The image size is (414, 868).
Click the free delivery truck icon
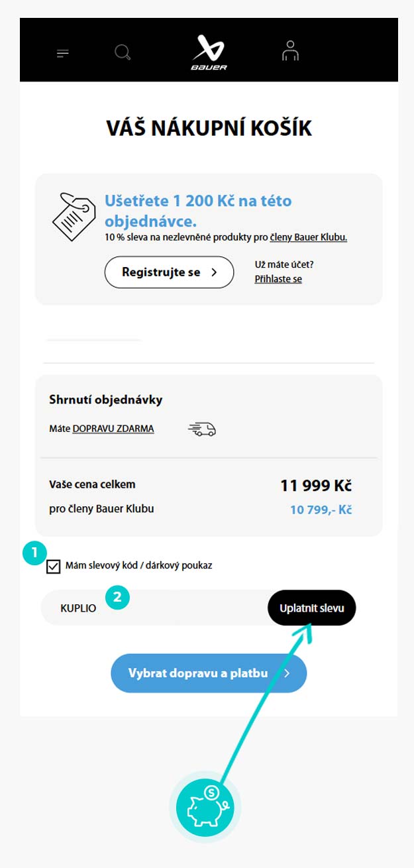(202, 429)
